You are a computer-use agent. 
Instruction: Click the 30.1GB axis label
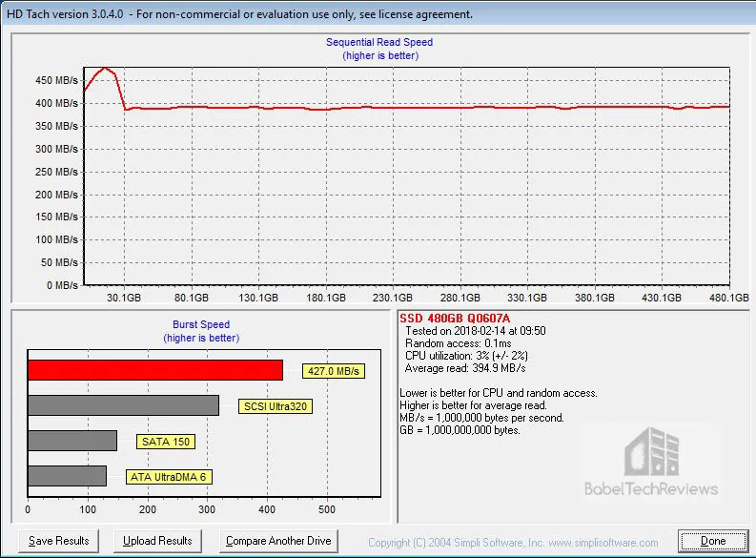(x=124, y=298)
